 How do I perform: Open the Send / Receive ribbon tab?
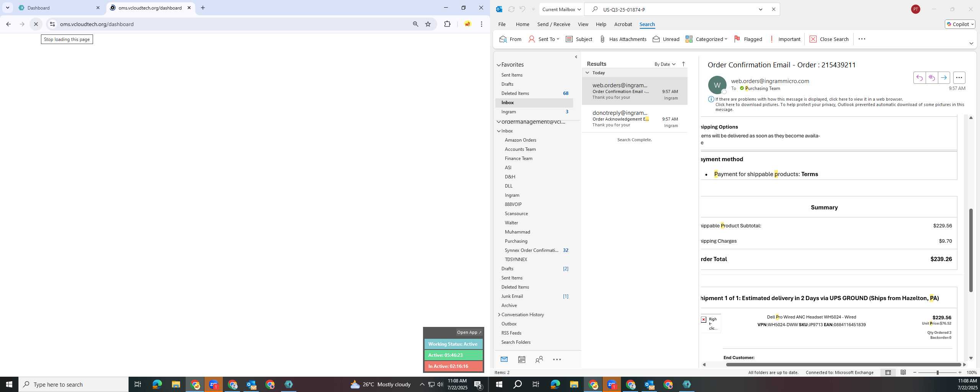point(554,24)
